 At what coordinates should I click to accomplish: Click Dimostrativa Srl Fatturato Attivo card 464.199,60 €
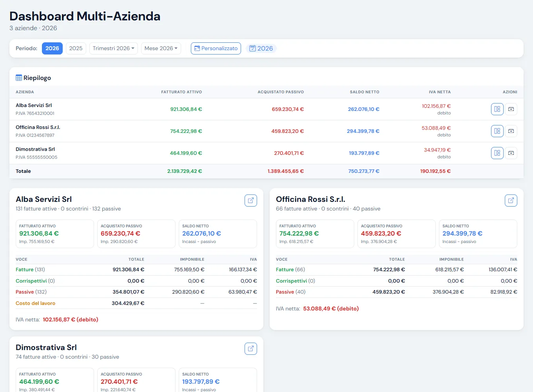(x=55, y=380)
